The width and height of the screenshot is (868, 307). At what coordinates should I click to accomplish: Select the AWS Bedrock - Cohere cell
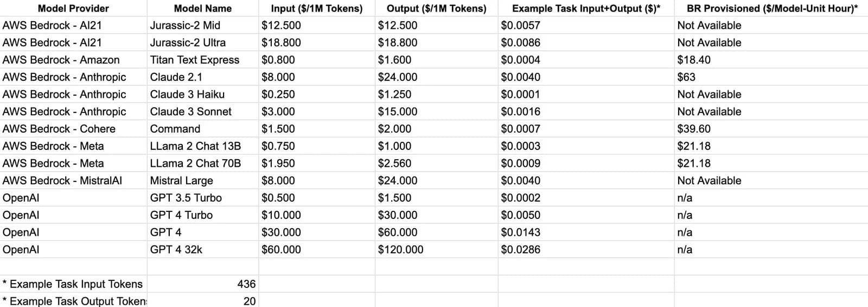tap(59, 129)
